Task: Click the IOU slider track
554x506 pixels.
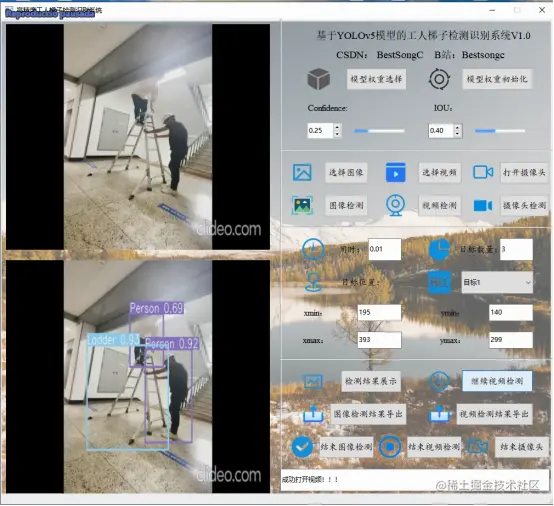Action: (x=500, y=131)
